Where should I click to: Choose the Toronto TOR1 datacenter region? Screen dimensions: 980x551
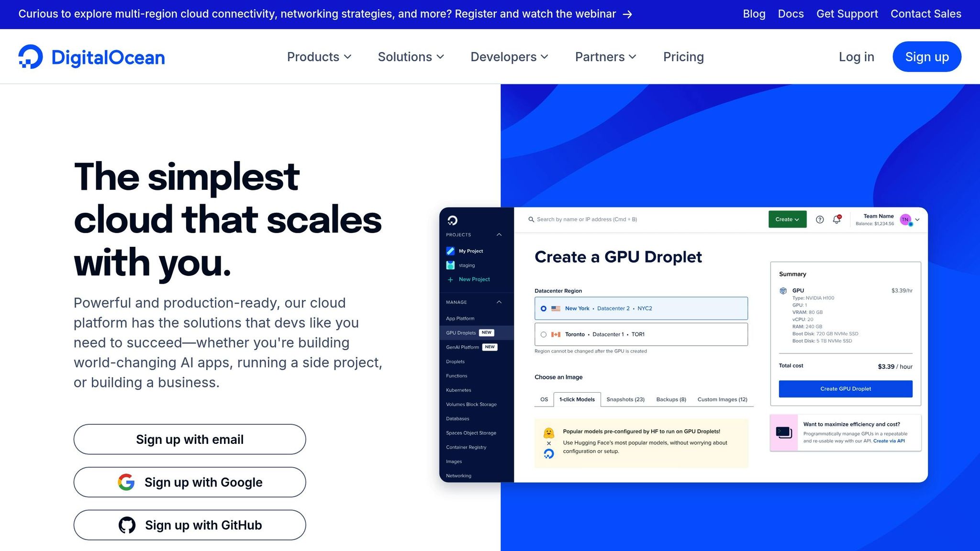tap(544, 334)
